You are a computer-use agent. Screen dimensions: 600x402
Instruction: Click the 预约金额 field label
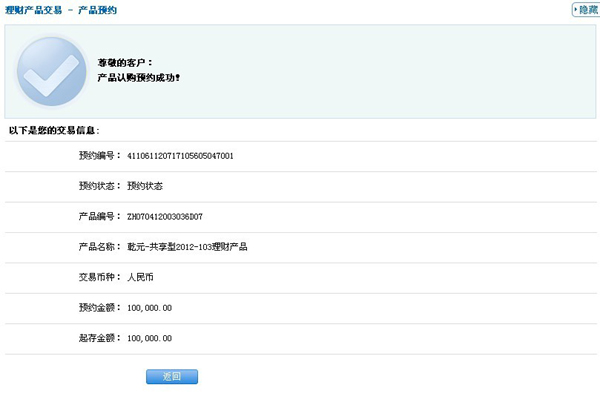click(x=98, y=308)
